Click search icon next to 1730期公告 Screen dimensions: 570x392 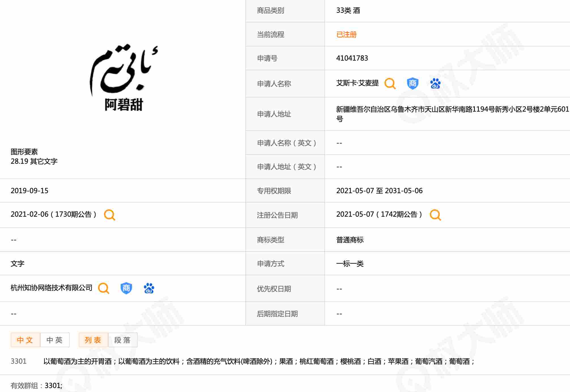pyautogui.click(x=109, y=215)
